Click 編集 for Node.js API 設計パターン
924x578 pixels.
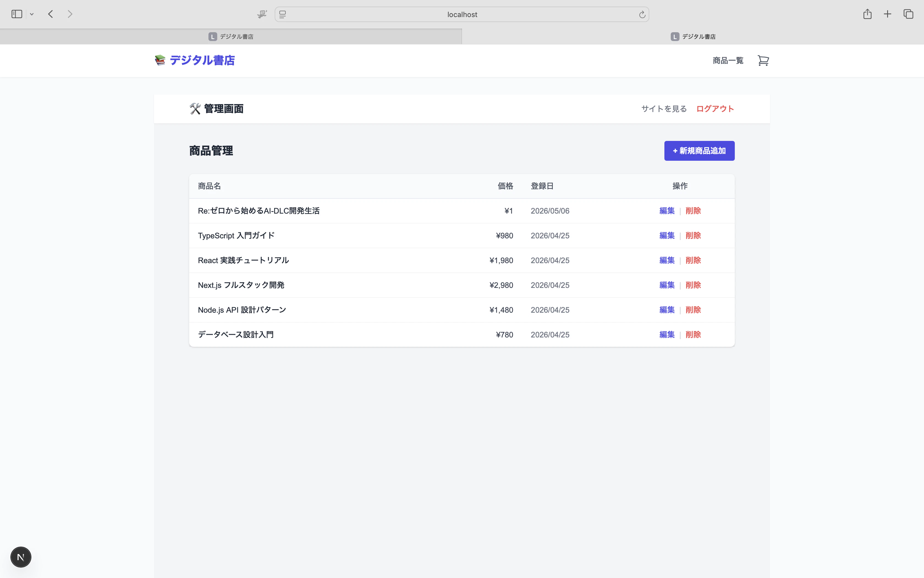(667, 310)
